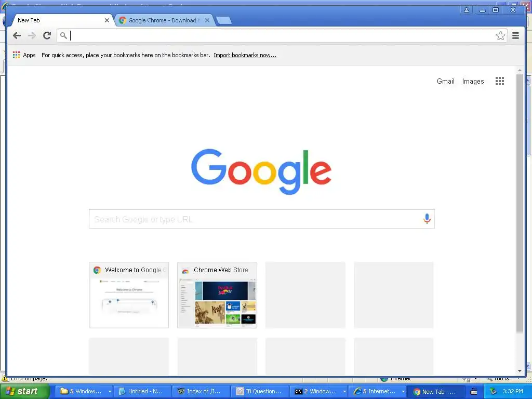This screenshot has width=532, height=399.
Task: Click the scrollbar up arrow
Action: [520, 70]
